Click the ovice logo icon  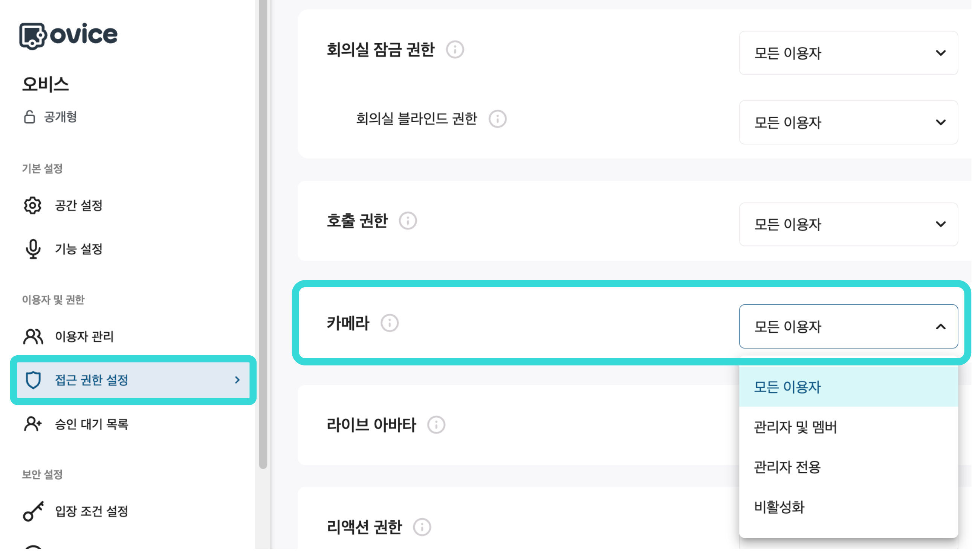(x=33, y=35)
